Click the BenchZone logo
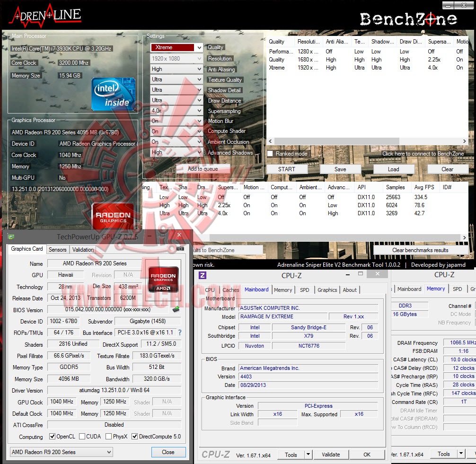Screen dimensions: 476x464 408,19
